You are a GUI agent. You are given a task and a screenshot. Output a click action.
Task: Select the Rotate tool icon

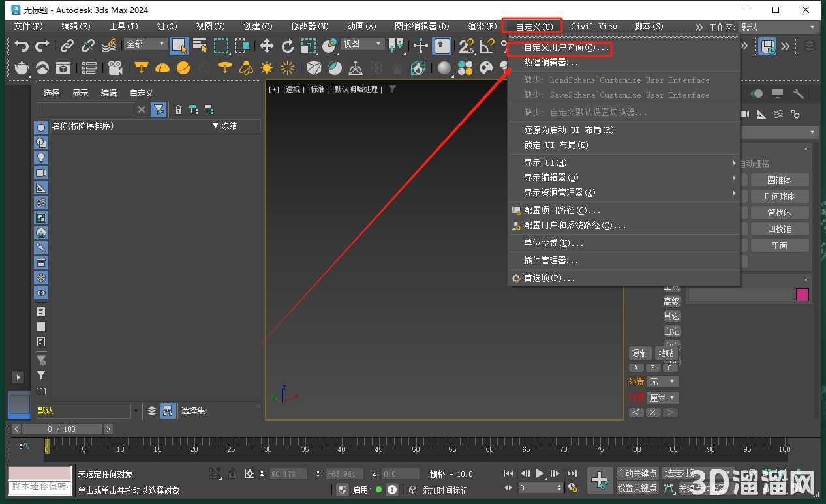[288, 46]
